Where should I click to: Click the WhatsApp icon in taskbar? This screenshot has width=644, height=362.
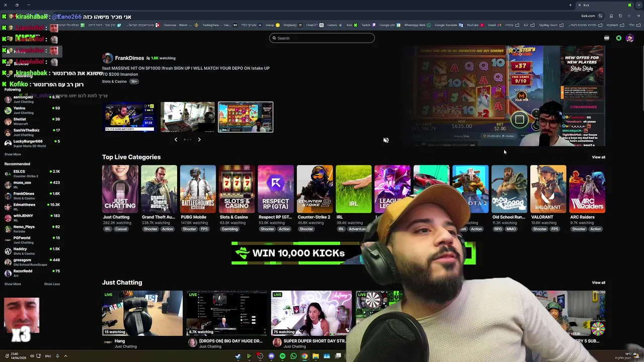(x=293, y=356)
